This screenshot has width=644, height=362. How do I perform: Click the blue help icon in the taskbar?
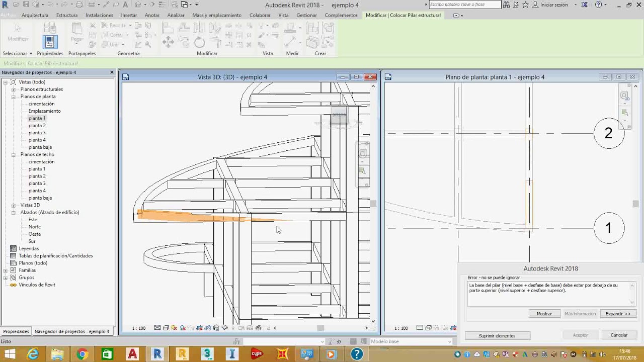coord(356,354)
